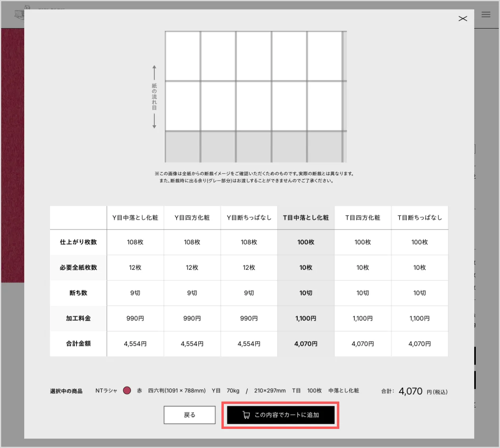Screen dimensions: 500x448
Task: Select the Y目四方化粧 column header
Action: [192, 218]
